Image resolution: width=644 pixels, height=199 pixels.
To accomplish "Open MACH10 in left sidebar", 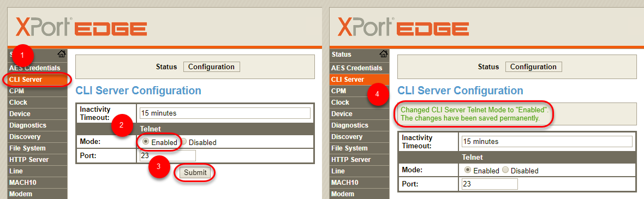I will [37, 183].
